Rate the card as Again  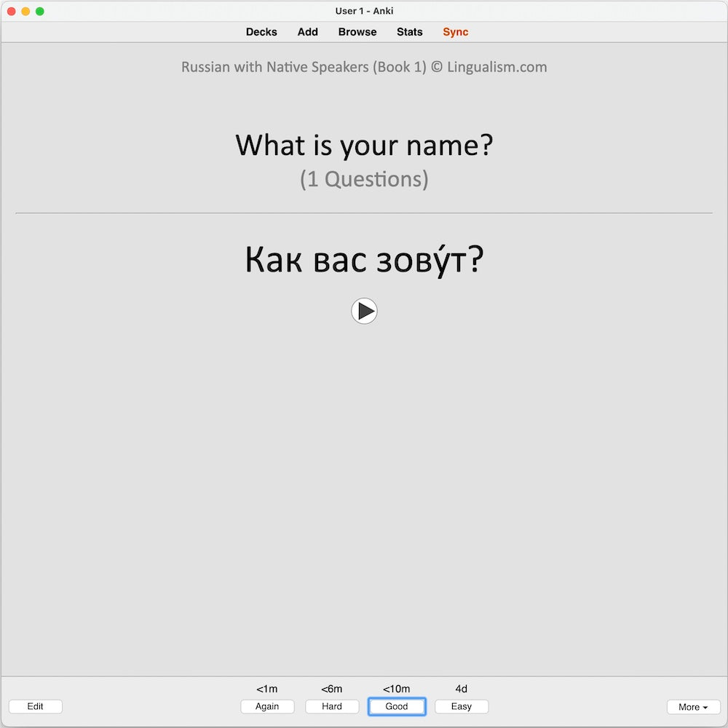tap(267, 706)
